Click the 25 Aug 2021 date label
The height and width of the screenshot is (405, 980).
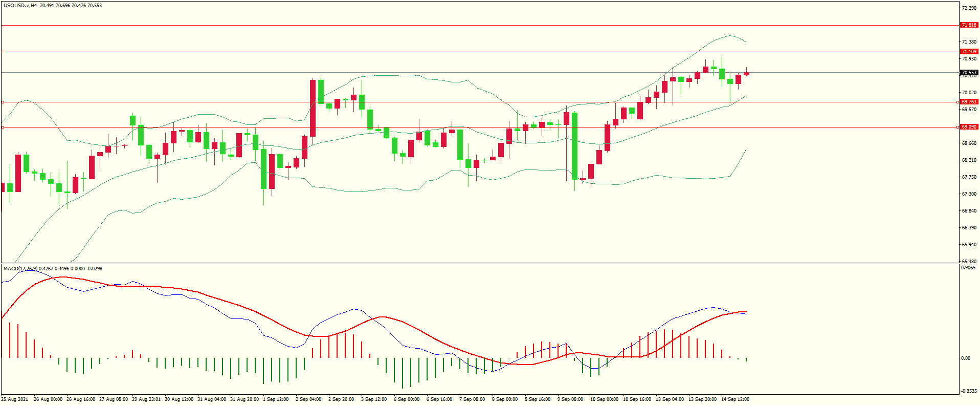point(15,399)
